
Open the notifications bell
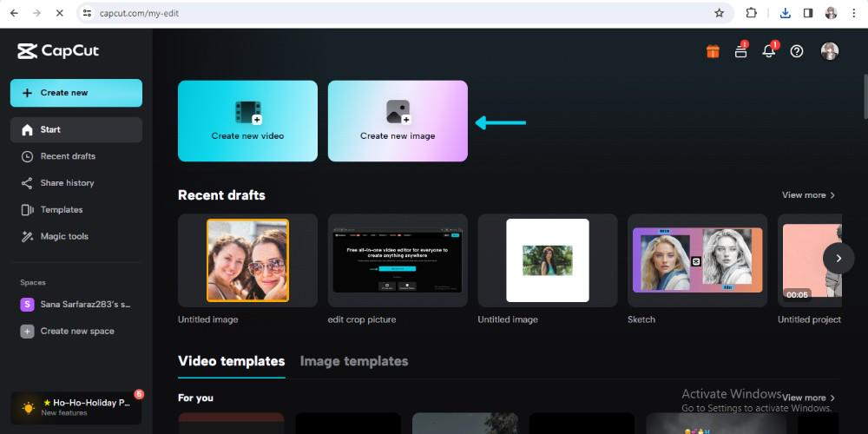click(769, 50)
